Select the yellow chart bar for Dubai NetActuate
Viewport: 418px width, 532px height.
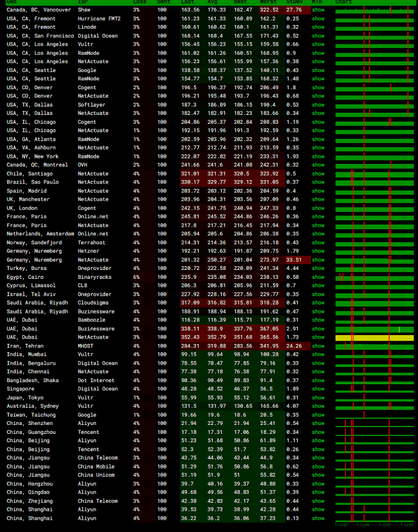pyautogui.click(x=375, y=338)
